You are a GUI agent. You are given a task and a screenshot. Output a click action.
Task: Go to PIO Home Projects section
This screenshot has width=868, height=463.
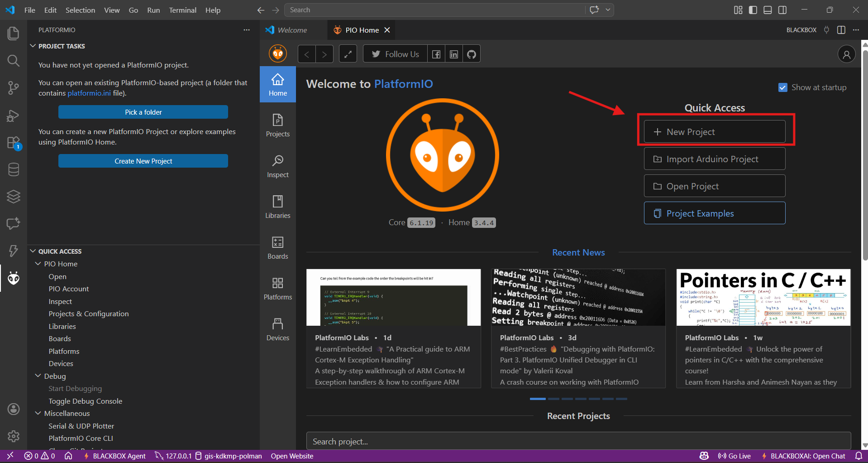pos(278,125)
